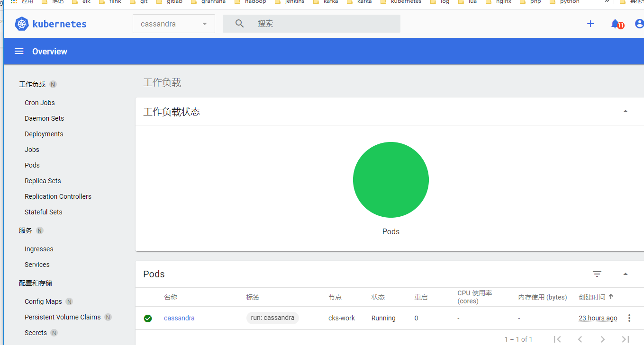Click the 重启 column header
Screen dimensions: 644x345
[421, 297]
